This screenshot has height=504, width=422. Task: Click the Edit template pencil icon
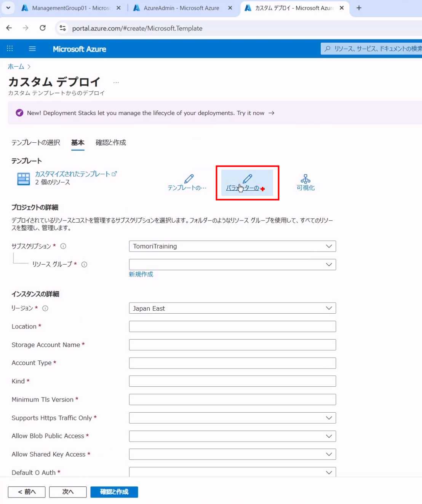(x=189, y=179)
